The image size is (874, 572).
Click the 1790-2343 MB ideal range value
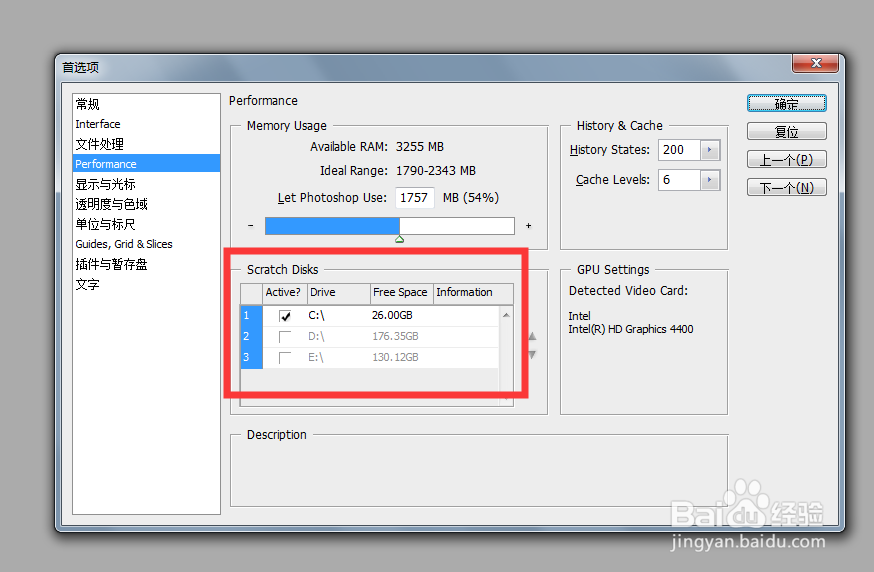tap(436, 171)
